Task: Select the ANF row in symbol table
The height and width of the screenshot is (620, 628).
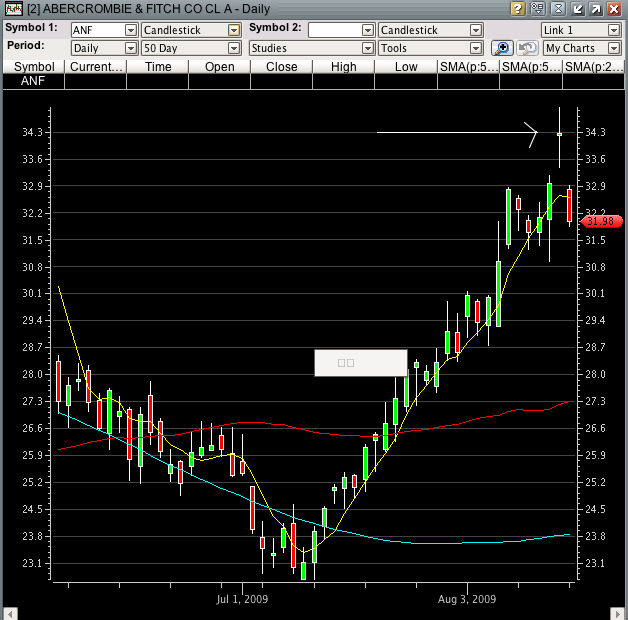Action: pos(32,82)
